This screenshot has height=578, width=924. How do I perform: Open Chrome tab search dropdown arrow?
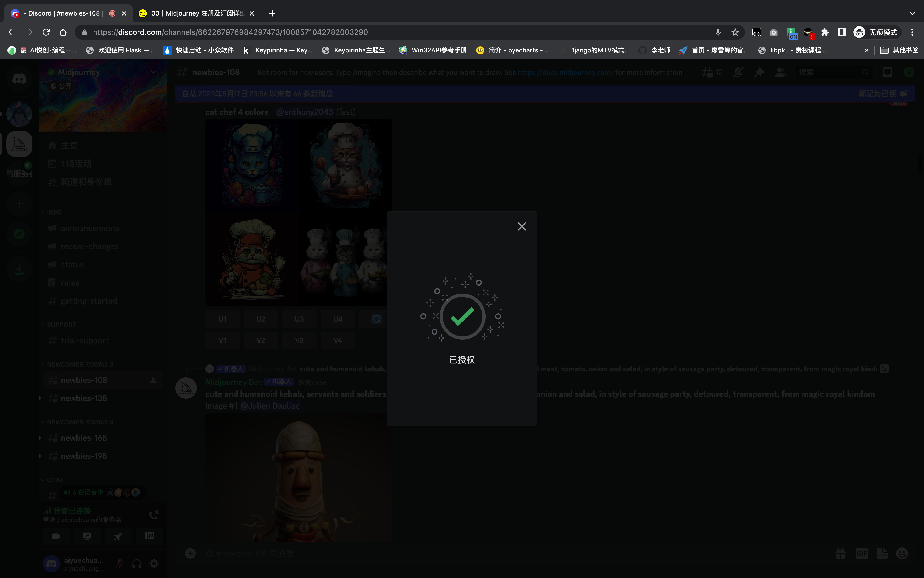912,13
